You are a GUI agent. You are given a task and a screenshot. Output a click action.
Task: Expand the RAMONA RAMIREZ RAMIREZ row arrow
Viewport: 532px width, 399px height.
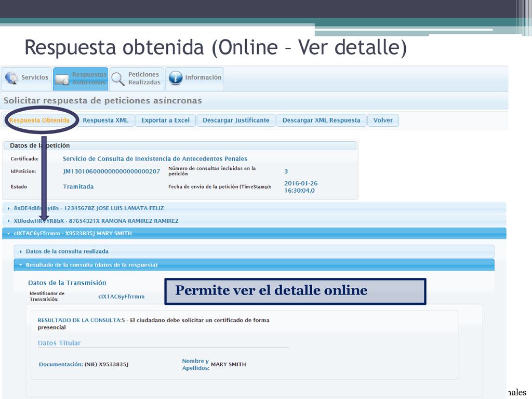click(8, 221)
